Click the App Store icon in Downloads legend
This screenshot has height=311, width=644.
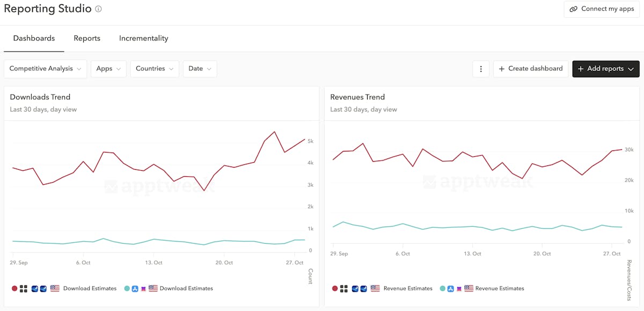pos(135,288)
